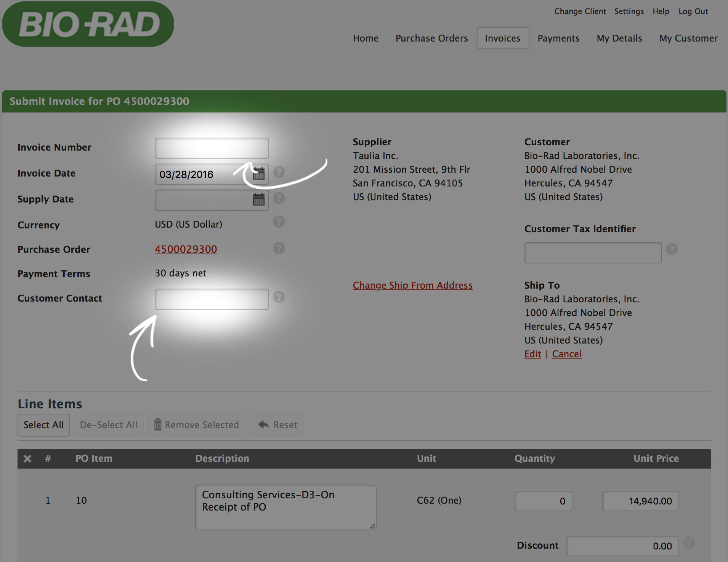The width and height of the screenshot is (728, 562).
Task: Go to the Home tab
Action: click(x=366, y=38)
